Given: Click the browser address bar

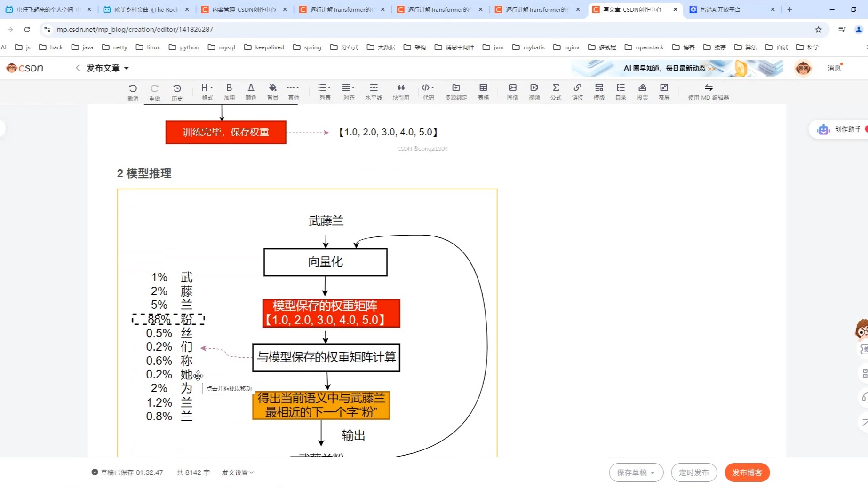Looking at the screenshot, I should [x=433, y=29].
